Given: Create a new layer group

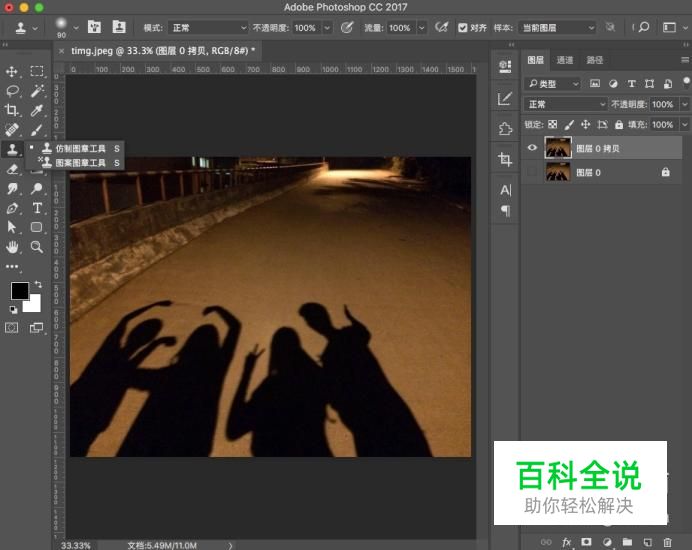Looking at the screenshot, I should (x=627, y=542).
